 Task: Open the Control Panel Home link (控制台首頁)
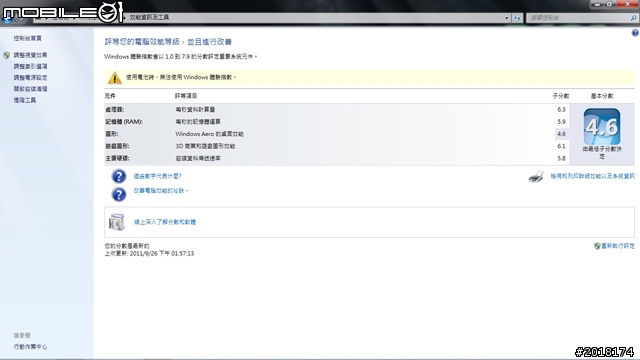point(28,38)
